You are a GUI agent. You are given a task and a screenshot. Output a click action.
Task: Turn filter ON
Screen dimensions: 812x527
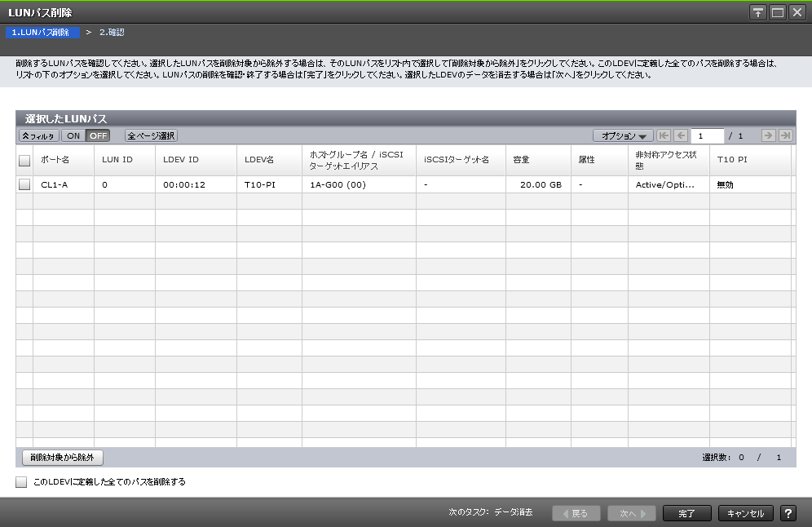pyautogui.click(x=73, y=135)
